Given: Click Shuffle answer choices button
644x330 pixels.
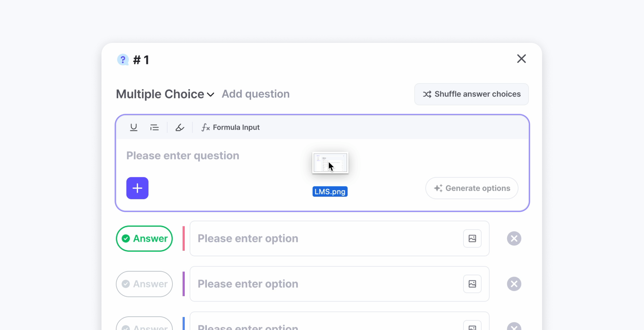Looking at the screenshot, I should coord(471,94).
